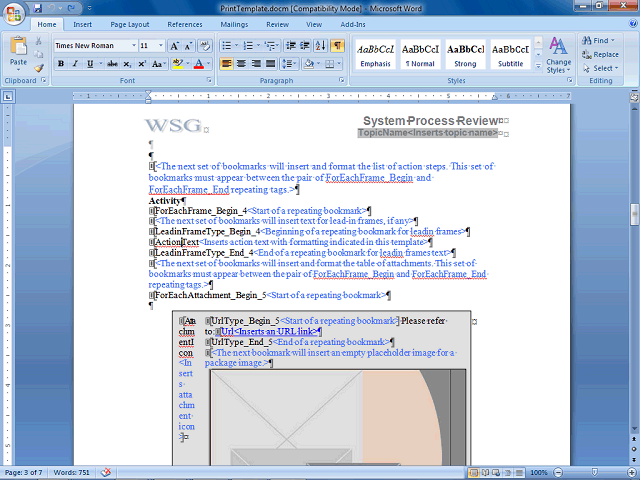The height and width of the screenshot is (480, 640).
Task: Click the View Ruler icon above the scrollbar
Action: (x=634, y=97)
